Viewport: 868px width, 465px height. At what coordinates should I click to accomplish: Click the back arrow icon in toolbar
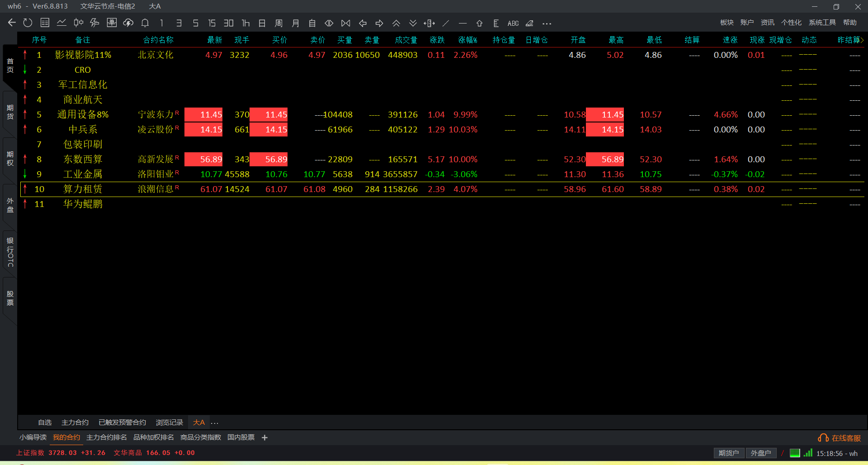point(12,23)
